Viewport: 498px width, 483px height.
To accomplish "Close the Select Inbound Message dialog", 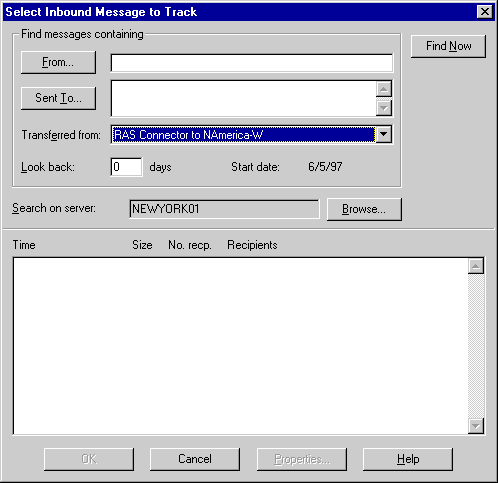I will coord(485,12).
